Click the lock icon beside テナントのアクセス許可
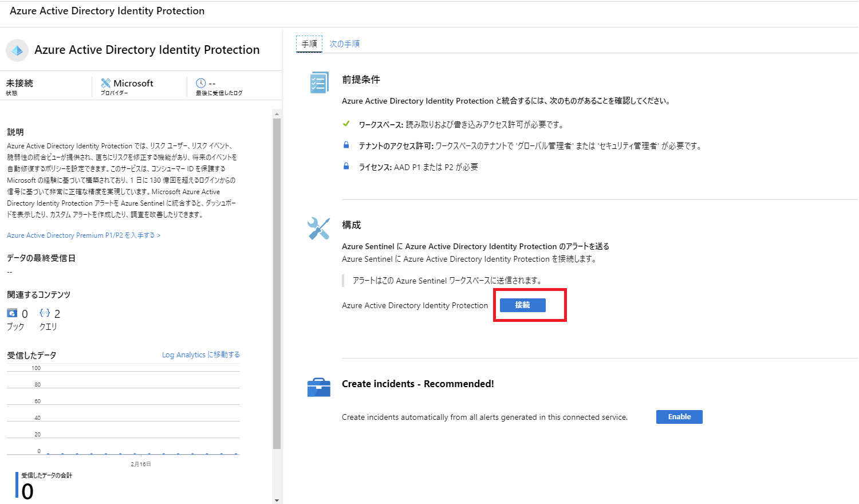The image size is (859, 504). click(346, 145)
